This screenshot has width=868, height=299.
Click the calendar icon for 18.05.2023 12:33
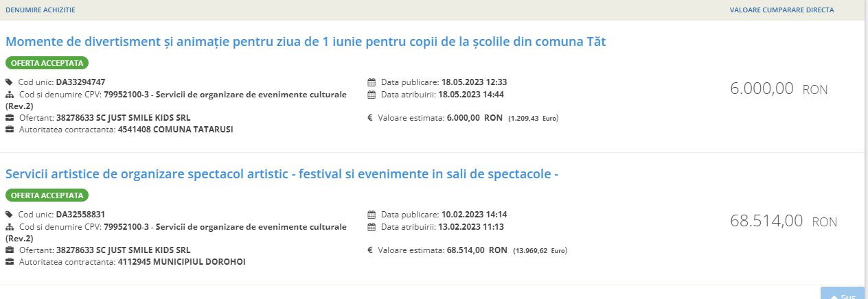[x=372, y=82]
